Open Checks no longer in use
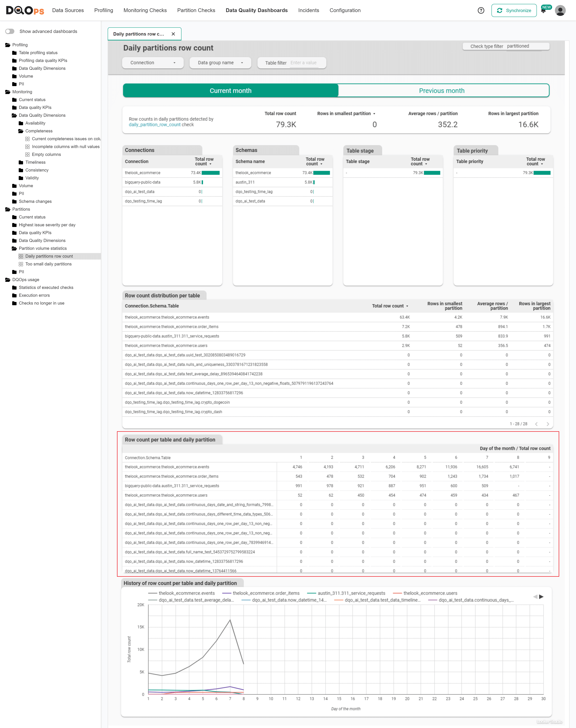Viewport: 576px width, 728px height. pyautogui.click(x=41, y=303)
